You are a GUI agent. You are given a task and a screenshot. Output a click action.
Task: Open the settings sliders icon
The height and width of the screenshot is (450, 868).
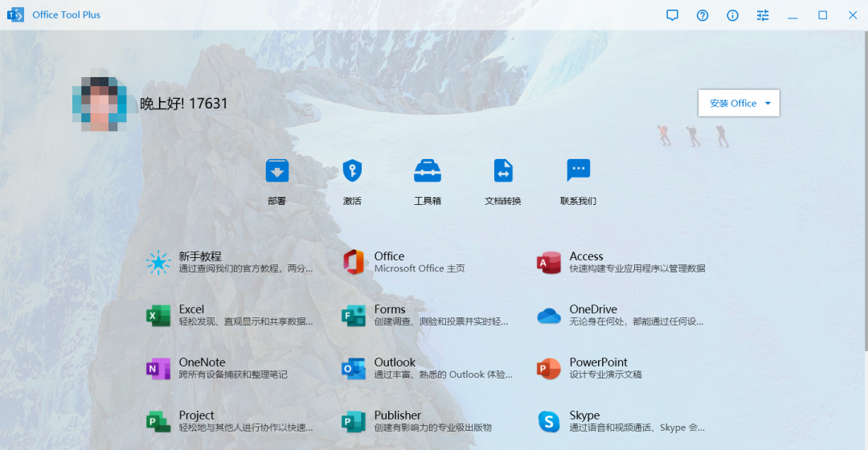point(763,15)
